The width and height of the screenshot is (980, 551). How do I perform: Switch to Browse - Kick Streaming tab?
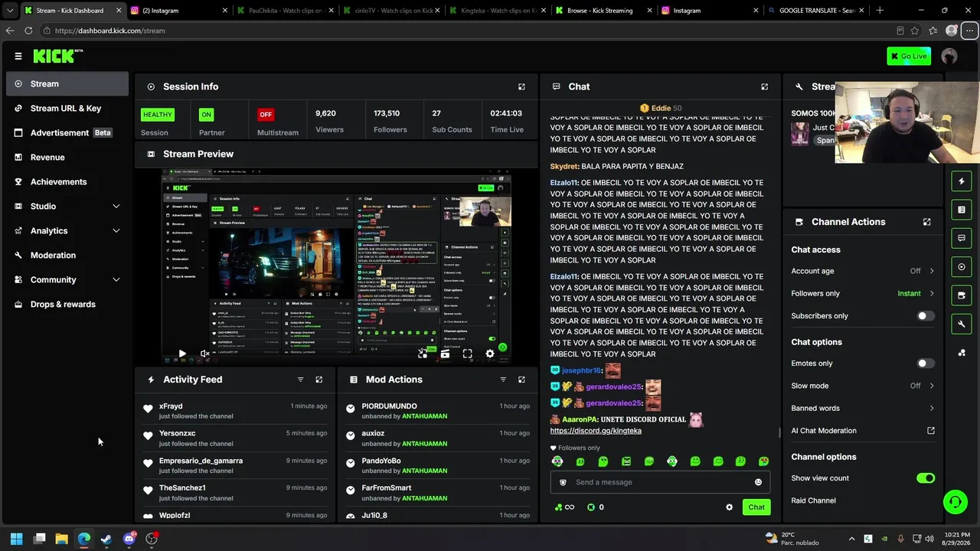pos(603,11)
